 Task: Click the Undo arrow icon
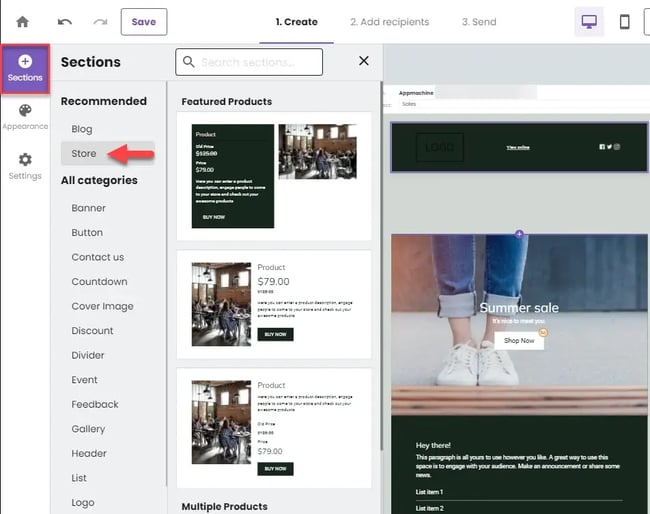click(65, 22)
